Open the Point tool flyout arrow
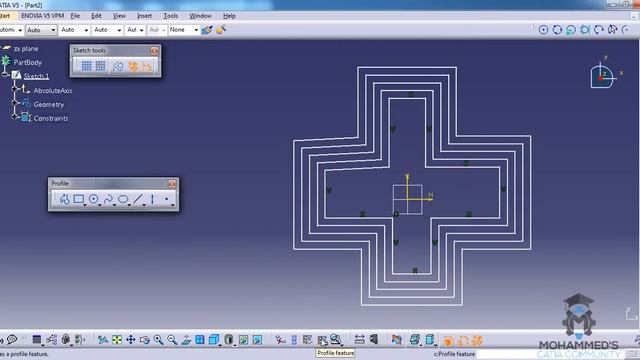The image size is (640, 360). 173,205
